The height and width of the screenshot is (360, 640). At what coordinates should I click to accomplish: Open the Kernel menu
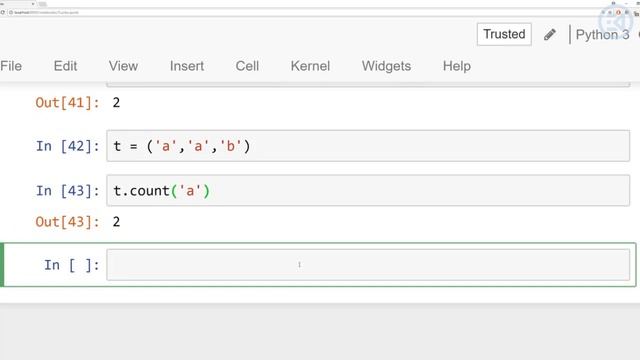pyautogui.click(x=310, y=66)
